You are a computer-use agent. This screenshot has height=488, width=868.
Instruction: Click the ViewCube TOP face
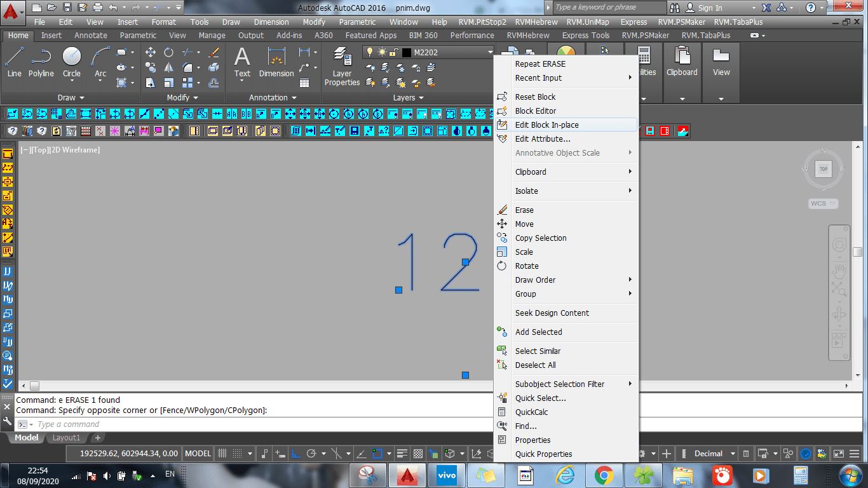[x=824, y=169]
